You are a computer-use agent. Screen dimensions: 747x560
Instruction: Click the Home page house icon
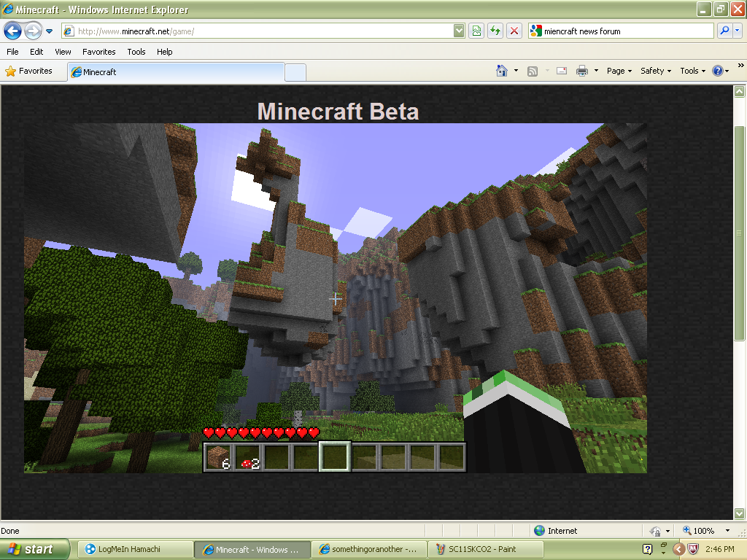pos(502,71)
